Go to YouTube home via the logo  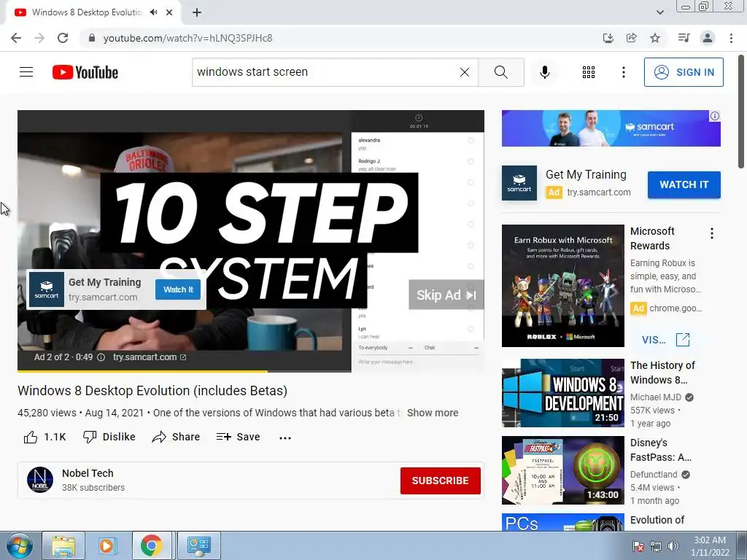pyautogui.click(x=85, y=72)
